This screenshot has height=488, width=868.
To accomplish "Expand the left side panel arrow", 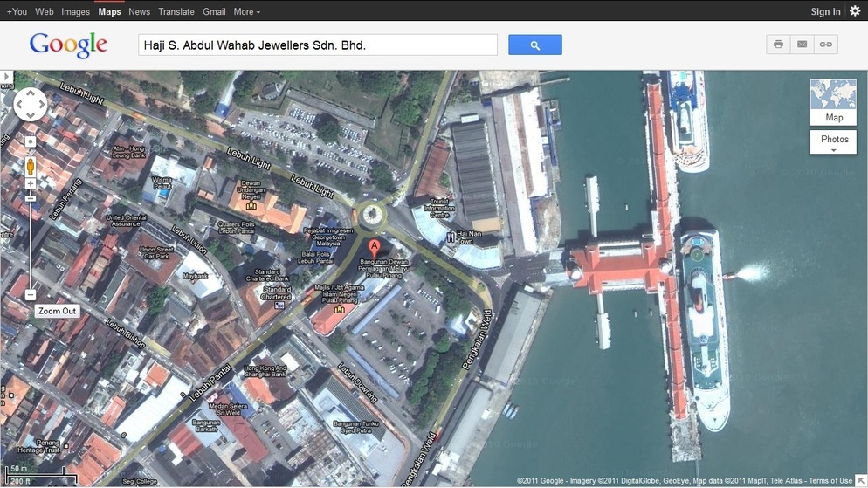I will (x=5, y=77).
